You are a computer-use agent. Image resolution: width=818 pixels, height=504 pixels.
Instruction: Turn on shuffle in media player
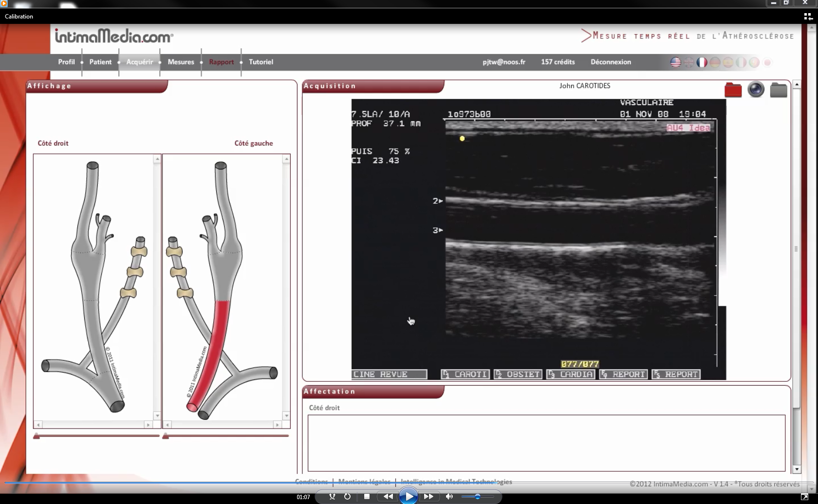(332, 497)
